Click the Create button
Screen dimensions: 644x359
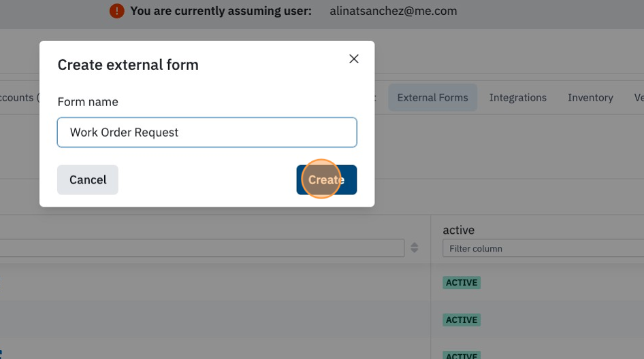[x=327, y=179]
